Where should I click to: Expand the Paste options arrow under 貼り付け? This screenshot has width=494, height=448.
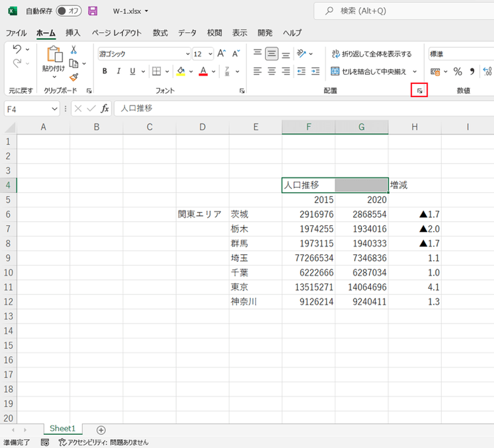(54, 77)
